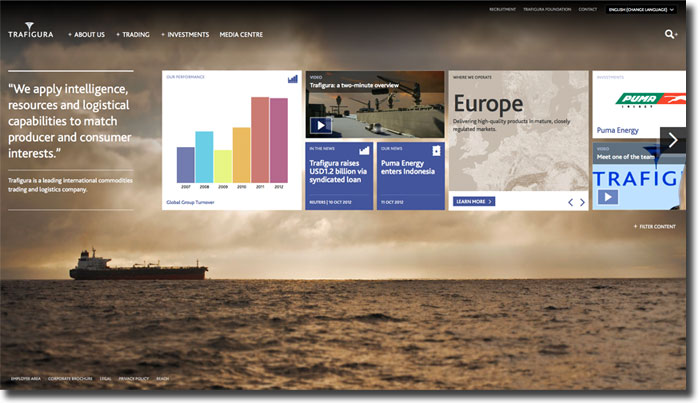
Task: Open Privacy Policy footer link
Action: [x=133, y=379]
